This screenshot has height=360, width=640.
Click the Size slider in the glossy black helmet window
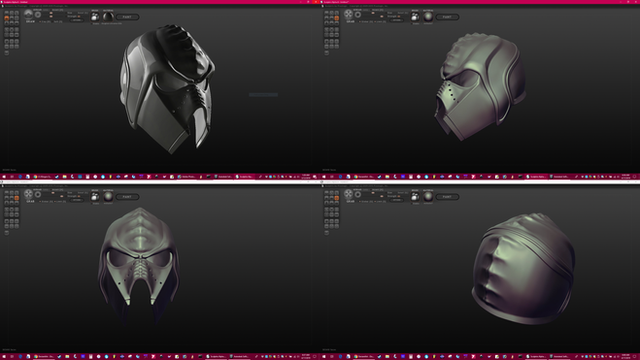click(x=53, y=13)
